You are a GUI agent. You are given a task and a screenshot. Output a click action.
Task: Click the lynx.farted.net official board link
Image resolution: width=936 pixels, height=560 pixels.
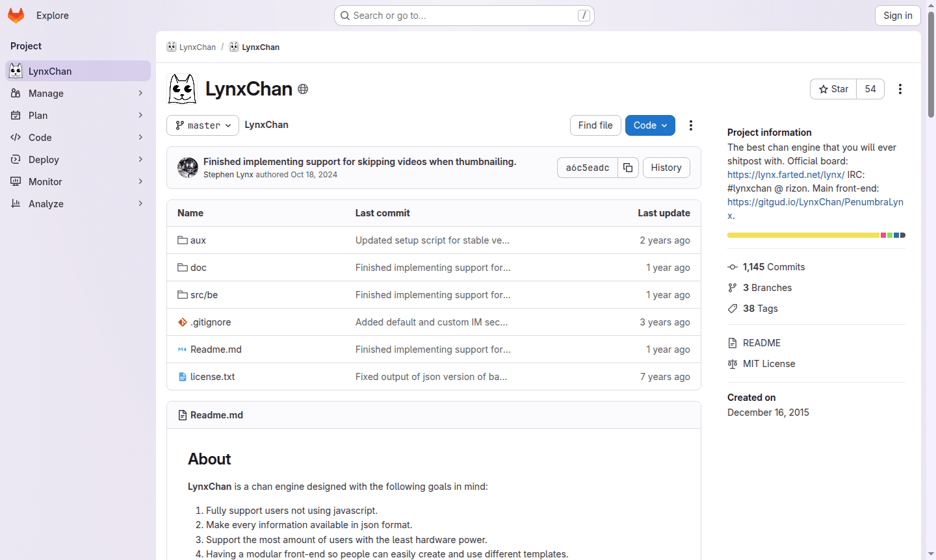point(785,174)
